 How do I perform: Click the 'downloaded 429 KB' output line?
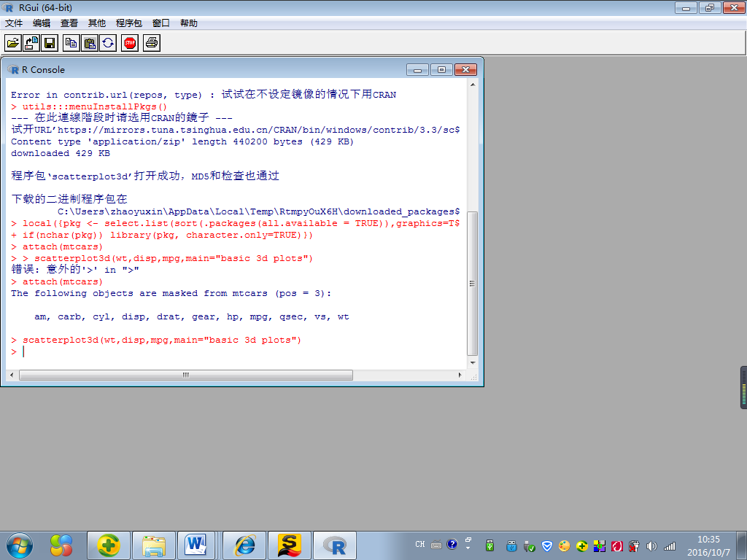61,153
